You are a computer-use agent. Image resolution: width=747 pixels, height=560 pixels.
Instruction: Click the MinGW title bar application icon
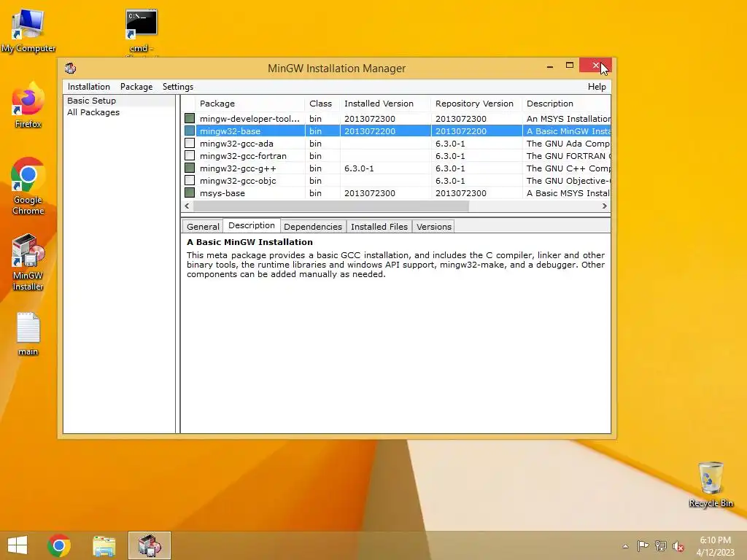click(x=71, y=68)
